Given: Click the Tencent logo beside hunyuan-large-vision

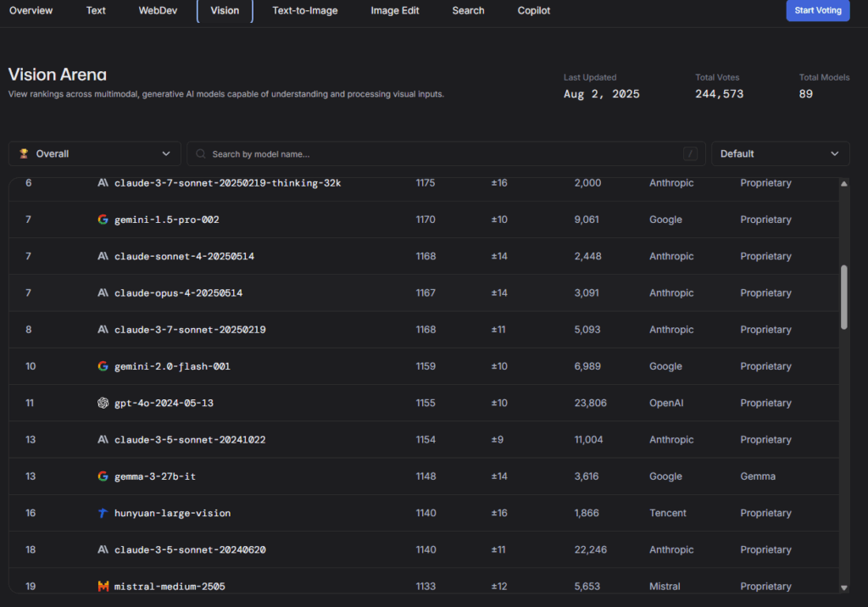Looking at the screenshot, I should pyautogui.click(x=103, y=513).
